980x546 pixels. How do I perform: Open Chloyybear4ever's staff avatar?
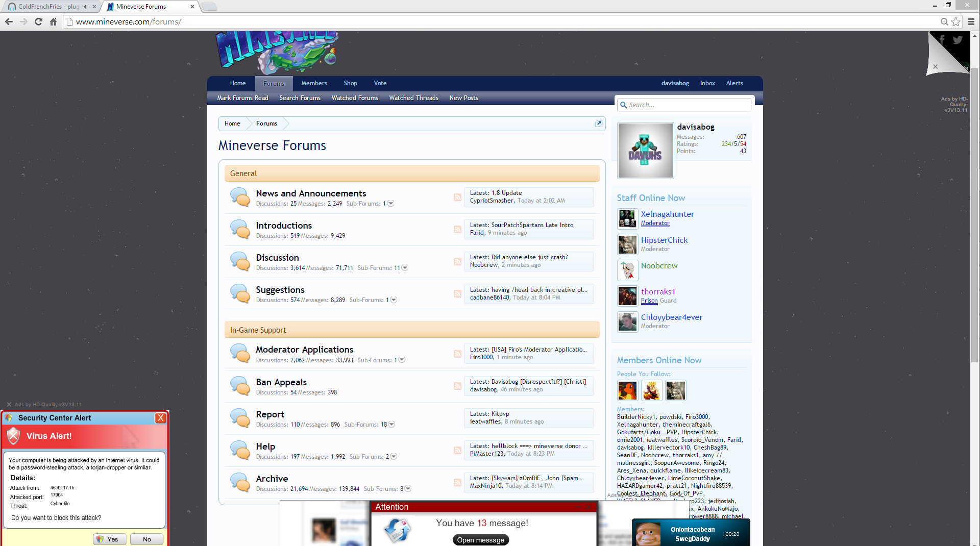(x=627, y=321)
